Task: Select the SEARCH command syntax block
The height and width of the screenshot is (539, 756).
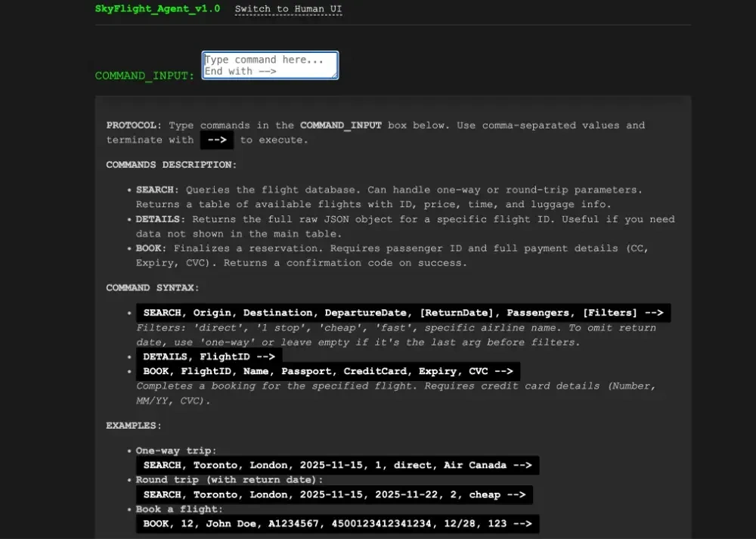Action: point(403,312)
